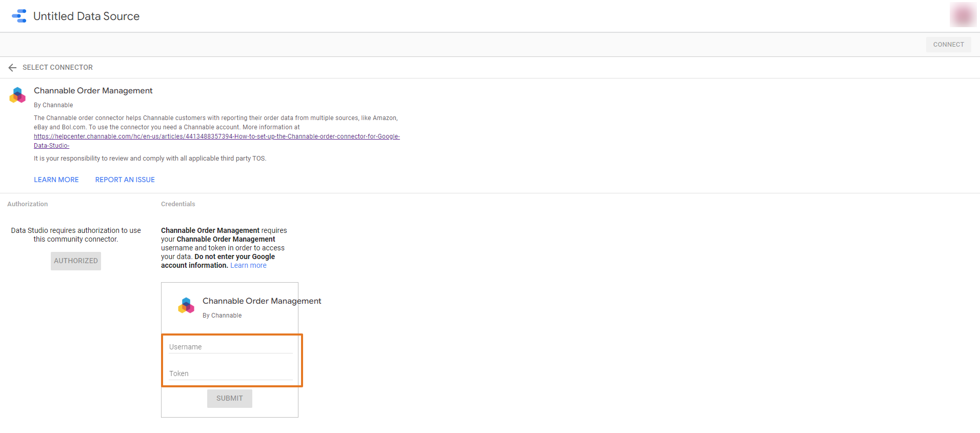
Task: Open the Channable helpcenter article link
Action: [216, 141]
